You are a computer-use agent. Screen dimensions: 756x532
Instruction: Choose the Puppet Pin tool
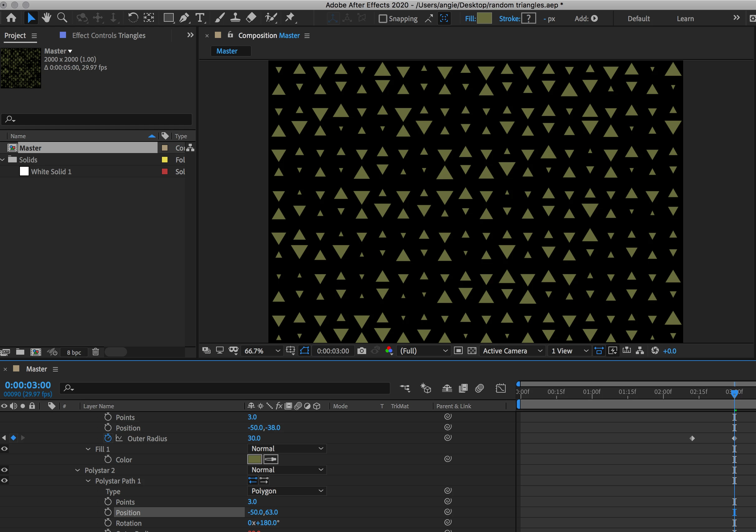tap(290, 18)
